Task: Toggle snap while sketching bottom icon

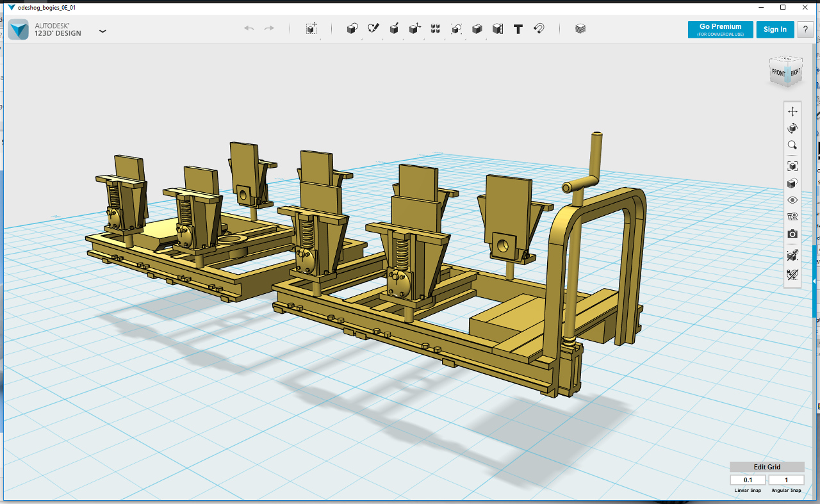Action: click(x=792, y=275)
